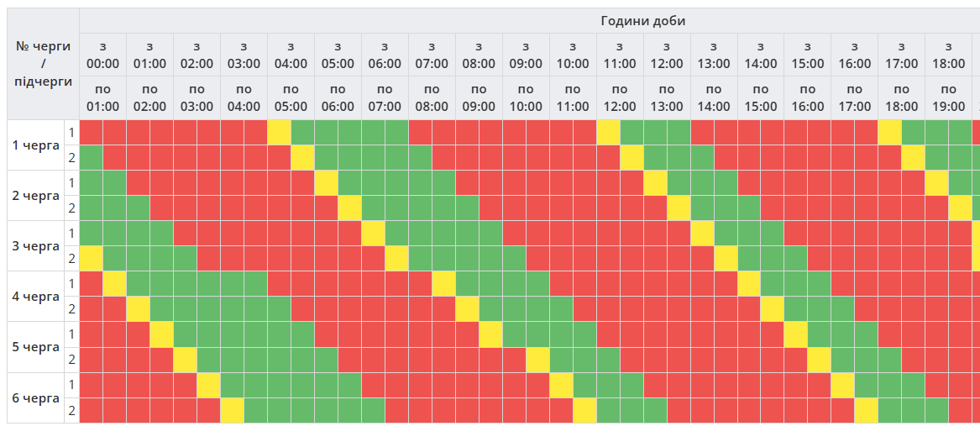Click the "5 черга" row label

[36, 347]
